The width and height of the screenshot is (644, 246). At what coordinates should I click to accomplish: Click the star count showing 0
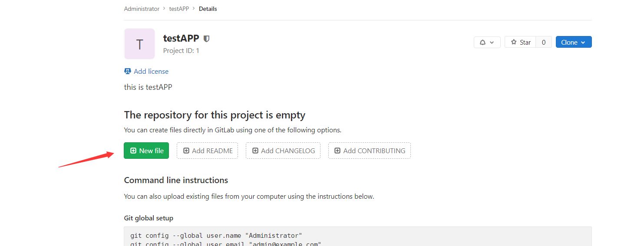[x=544, y=42]
